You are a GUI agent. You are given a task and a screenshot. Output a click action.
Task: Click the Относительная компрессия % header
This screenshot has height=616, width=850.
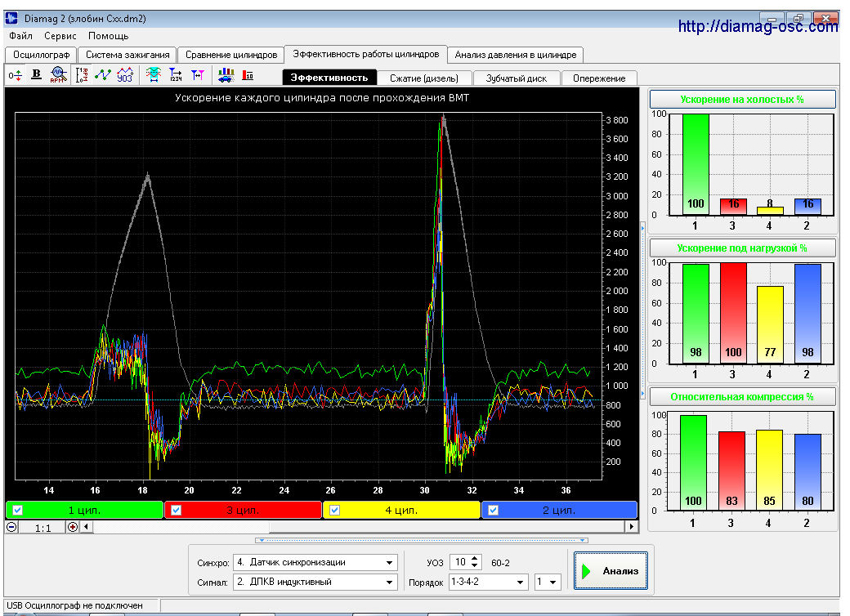coord(742,396)
